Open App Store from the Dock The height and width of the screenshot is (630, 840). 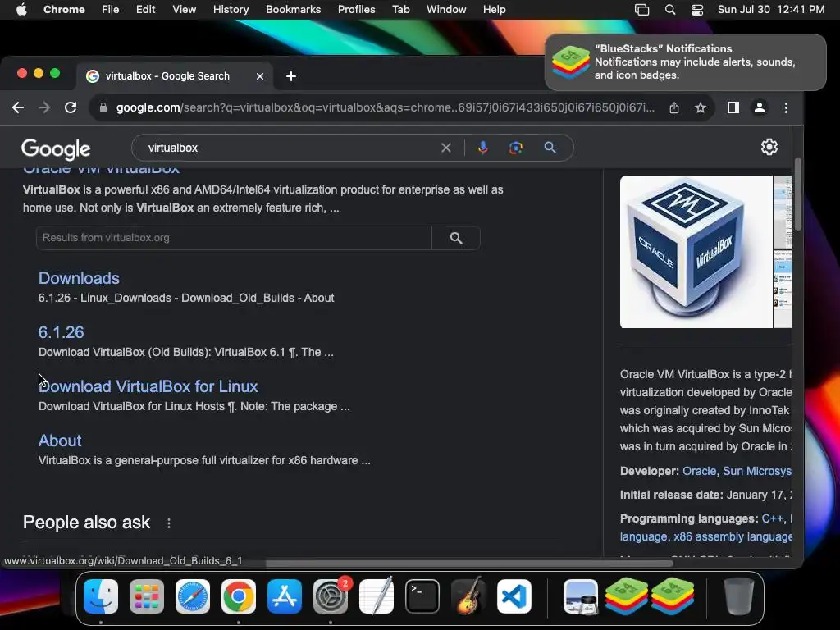tap(285, 596)
